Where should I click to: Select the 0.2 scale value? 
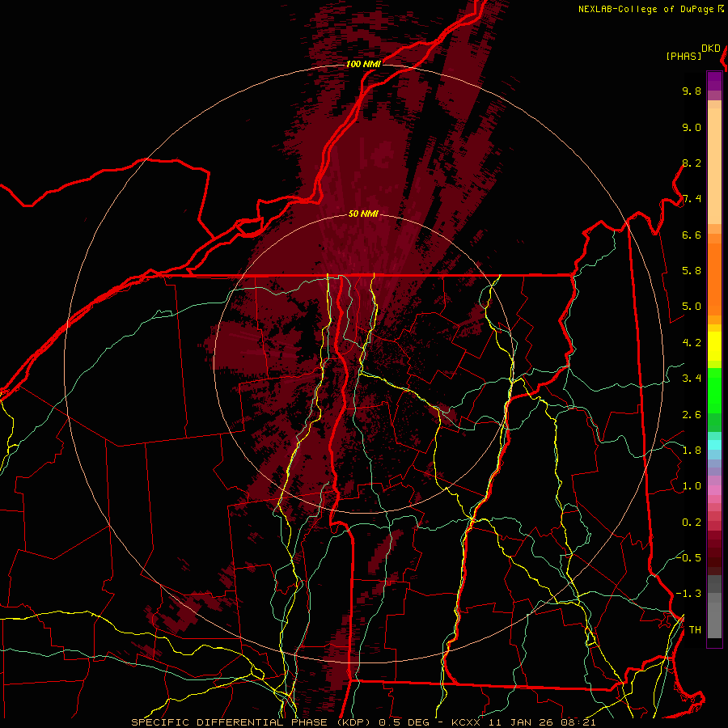coord(692,523)
